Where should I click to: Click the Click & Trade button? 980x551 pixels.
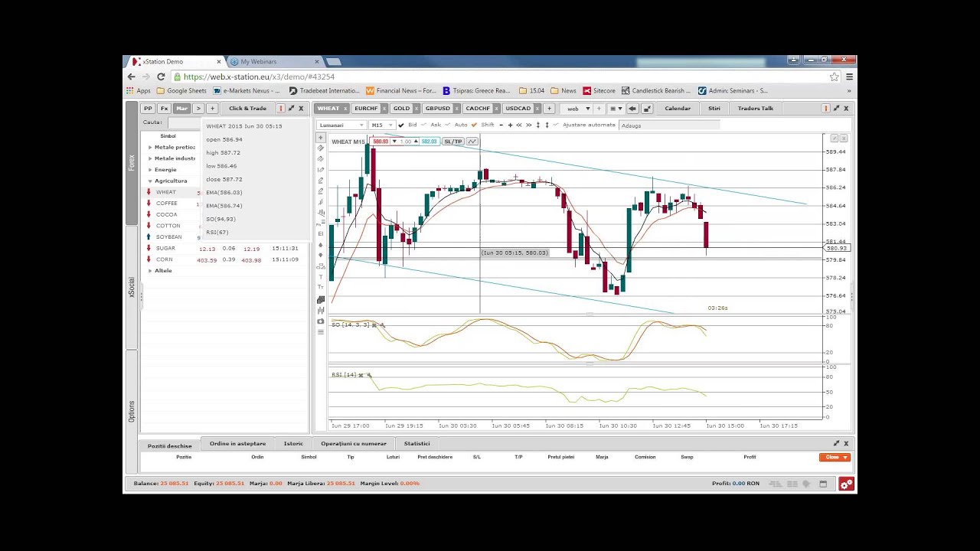point(247,109)
